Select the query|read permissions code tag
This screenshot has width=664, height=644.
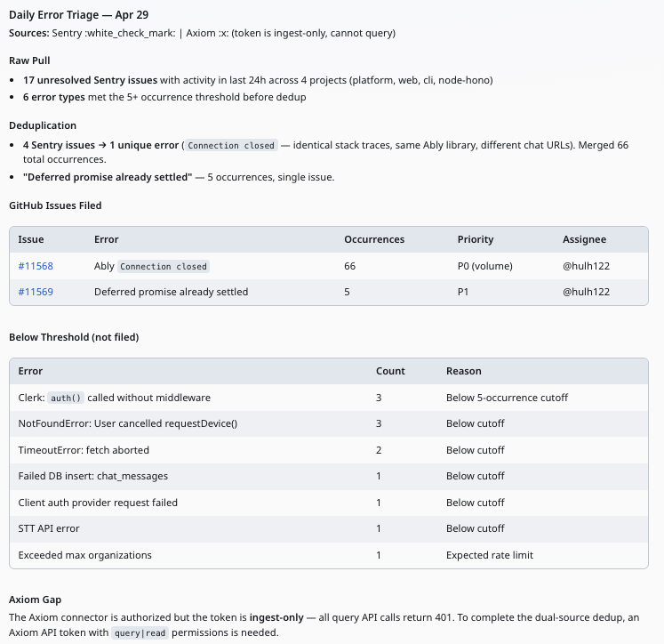coord(140,633)
